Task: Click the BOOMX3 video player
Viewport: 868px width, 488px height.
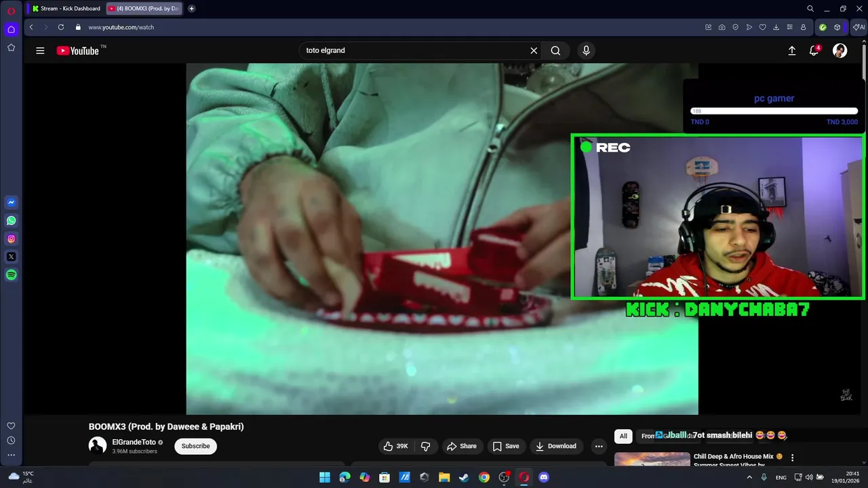Action: click(x=442, y=239)
